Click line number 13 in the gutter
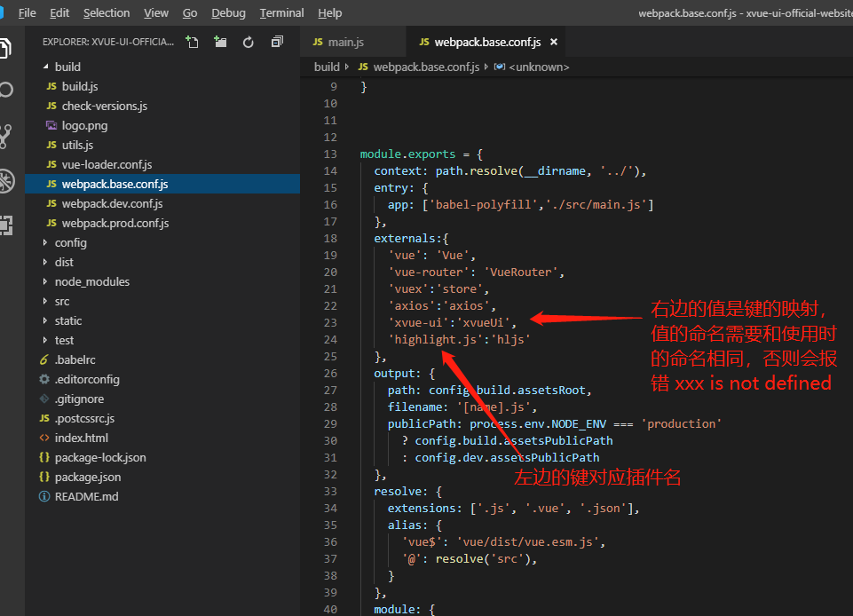The height and width of the screenshot is (616, 853). point(330,154)
